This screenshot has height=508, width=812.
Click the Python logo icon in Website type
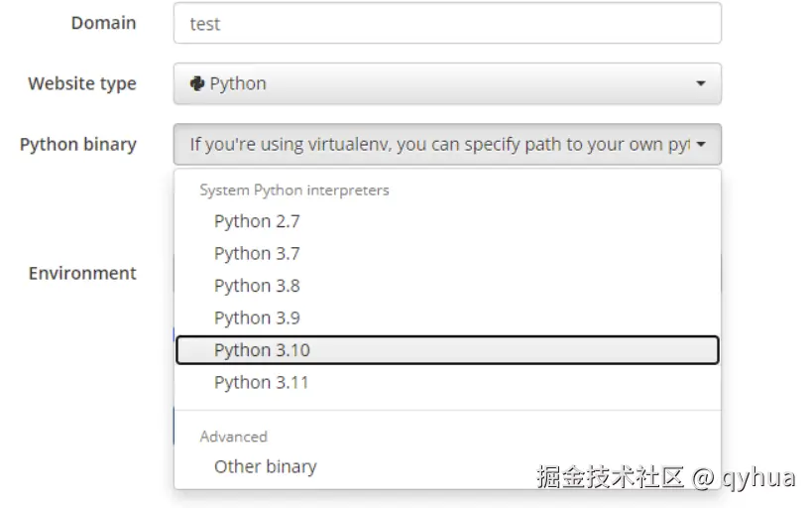(x=197, y=83)
